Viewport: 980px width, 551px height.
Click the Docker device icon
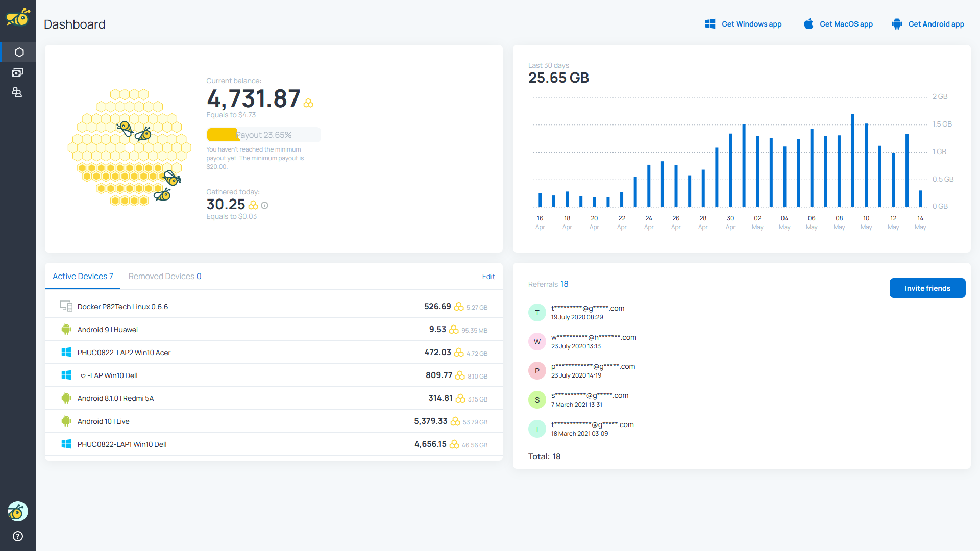click(x=66, y=306)
